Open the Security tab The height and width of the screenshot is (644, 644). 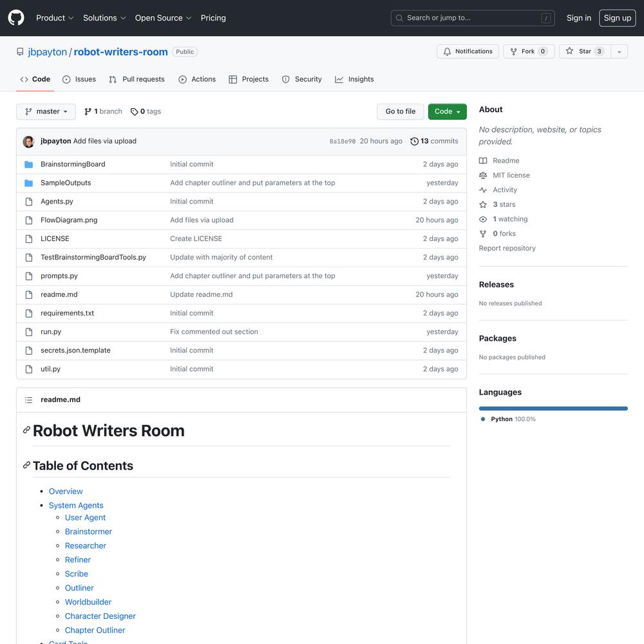302,79
